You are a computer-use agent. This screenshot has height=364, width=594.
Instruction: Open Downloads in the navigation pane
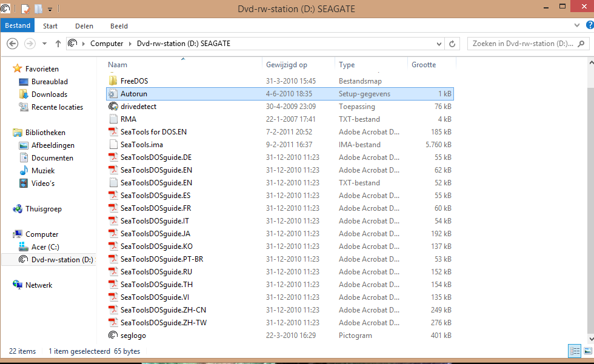[x=49, y=94]
